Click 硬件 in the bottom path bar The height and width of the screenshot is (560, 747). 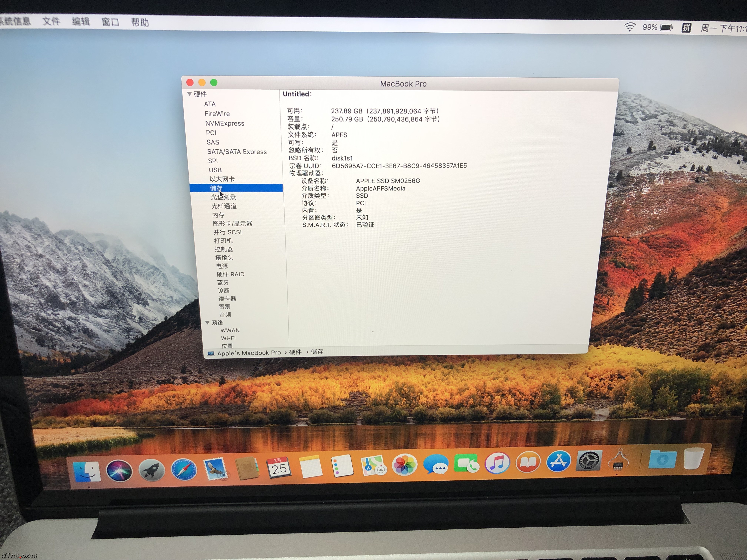[x=295, y=352]
